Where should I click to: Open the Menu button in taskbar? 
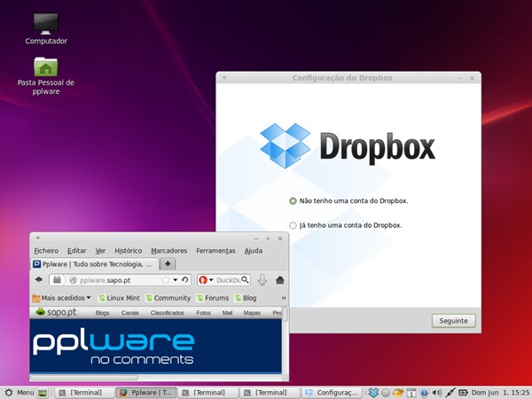(x=20, y=393)
